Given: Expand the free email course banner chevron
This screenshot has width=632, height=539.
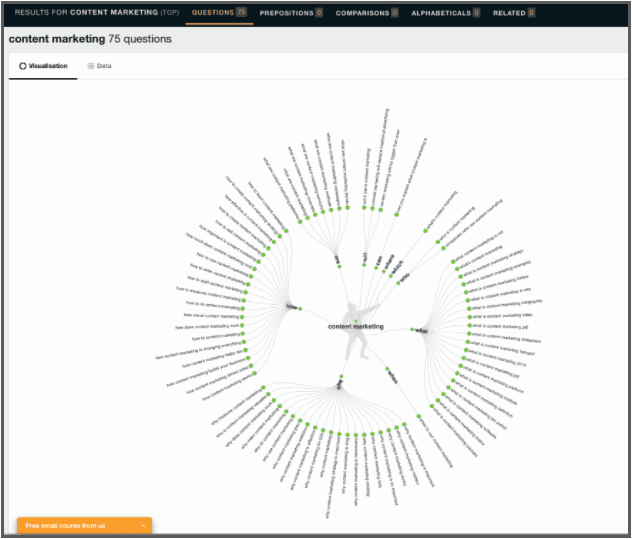Looking at the screenshot, I should [143, 525].
